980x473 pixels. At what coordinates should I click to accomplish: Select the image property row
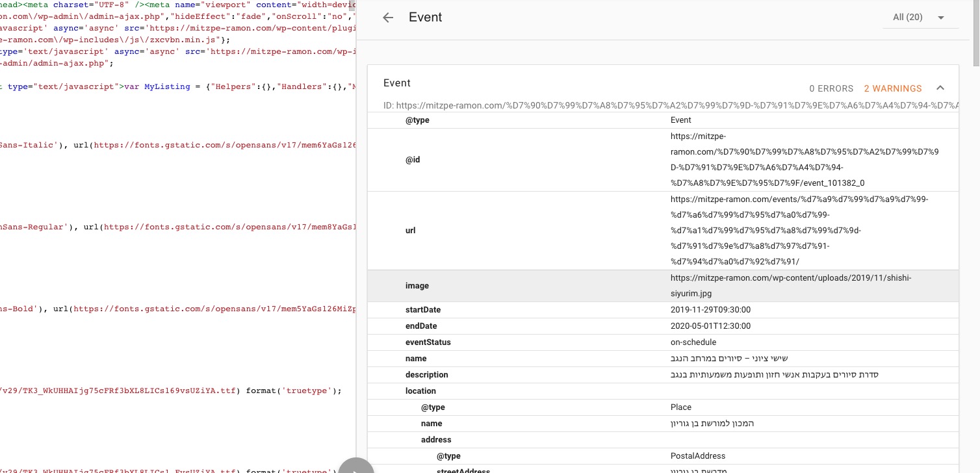[662, 286]
